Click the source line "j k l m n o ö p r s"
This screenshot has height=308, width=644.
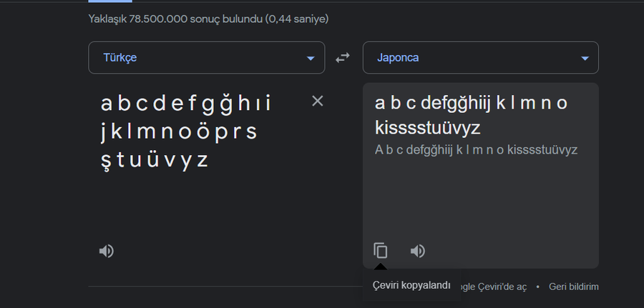coord(179,132)
